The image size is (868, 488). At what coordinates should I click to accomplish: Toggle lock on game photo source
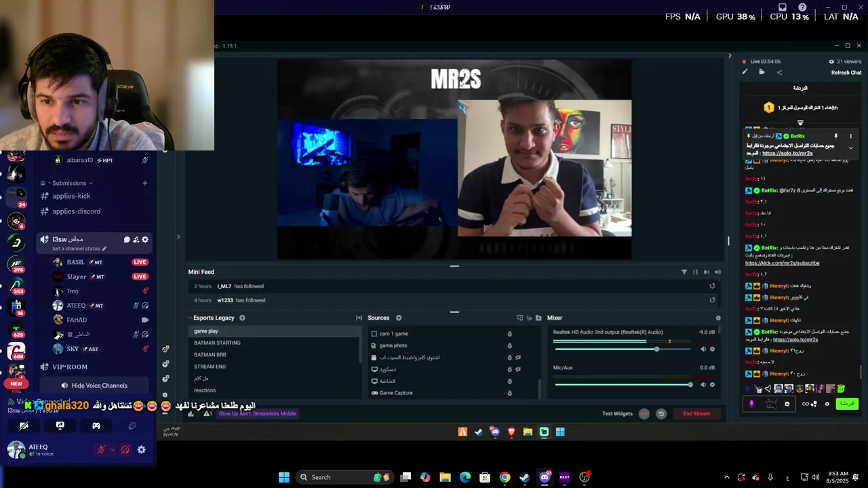click(x=509, y=346)
